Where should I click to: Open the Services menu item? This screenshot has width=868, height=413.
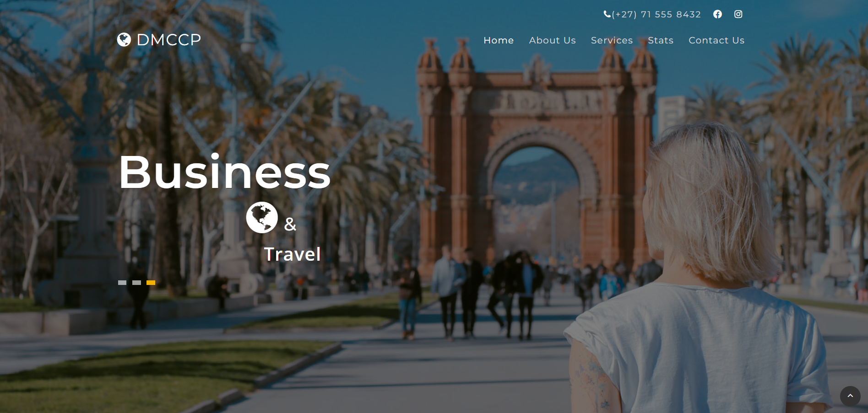(612, 40)
